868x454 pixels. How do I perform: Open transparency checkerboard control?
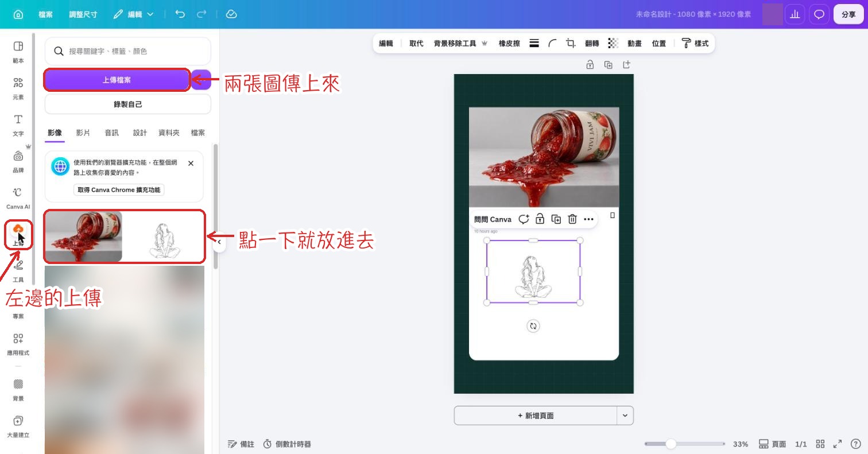click(613, 43)
